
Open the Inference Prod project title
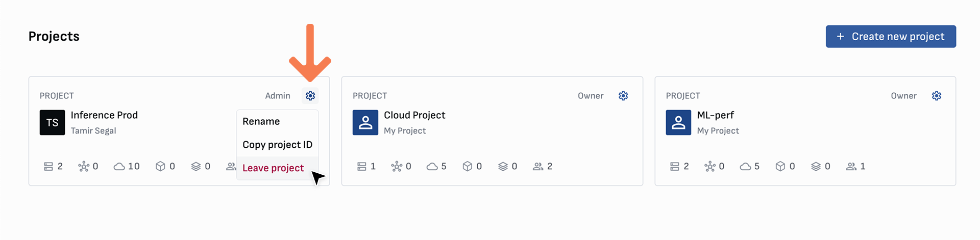tap(104, 115)
